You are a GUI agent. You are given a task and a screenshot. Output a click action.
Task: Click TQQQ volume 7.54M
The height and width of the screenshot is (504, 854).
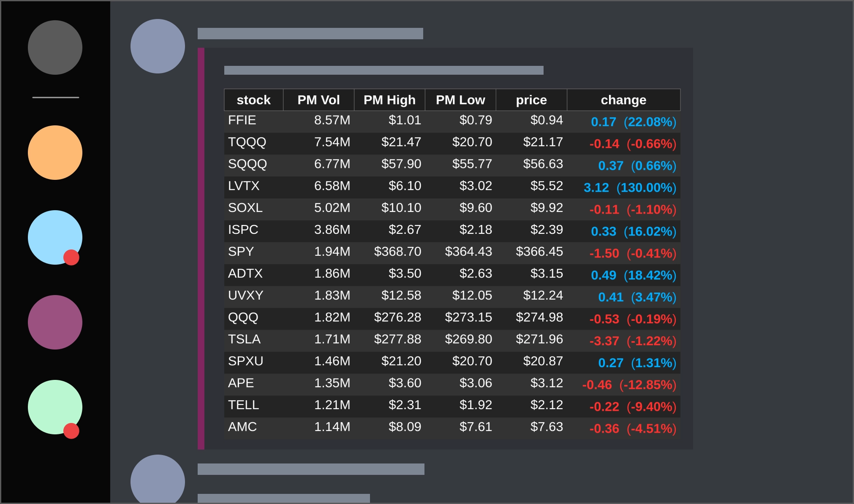click(x=332, y=142)
